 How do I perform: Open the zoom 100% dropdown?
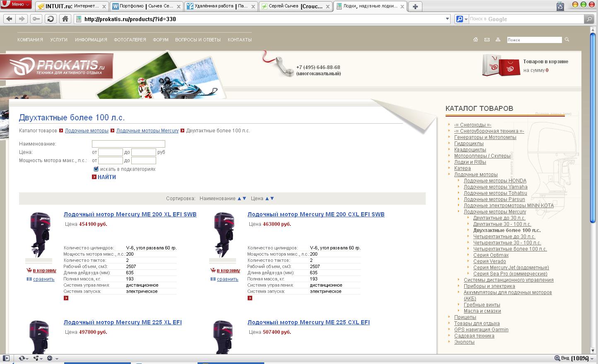(x=591, y=358)
